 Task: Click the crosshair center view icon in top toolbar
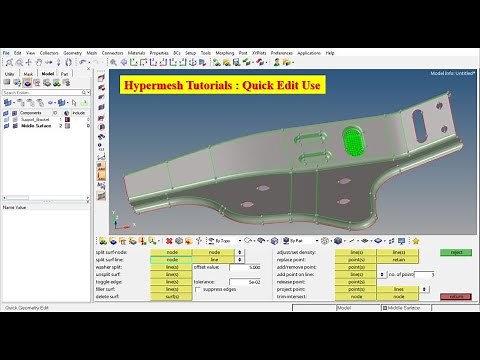29,62
